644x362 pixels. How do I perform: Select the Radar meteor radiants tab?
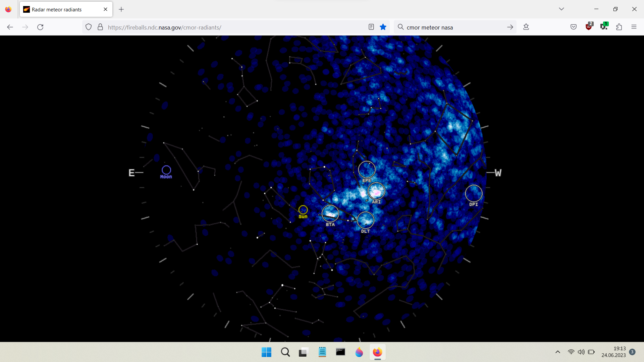[x=66, y=9]
